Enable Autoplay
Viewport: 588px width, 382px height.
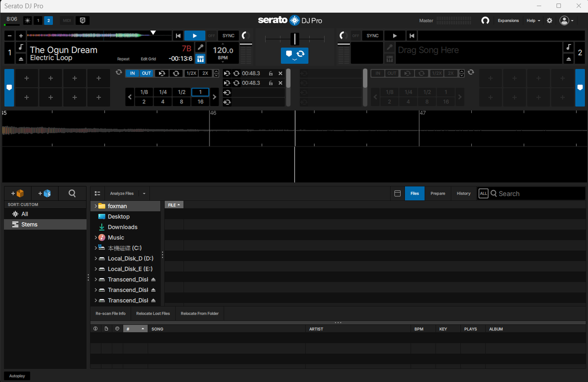click(17, 376)
